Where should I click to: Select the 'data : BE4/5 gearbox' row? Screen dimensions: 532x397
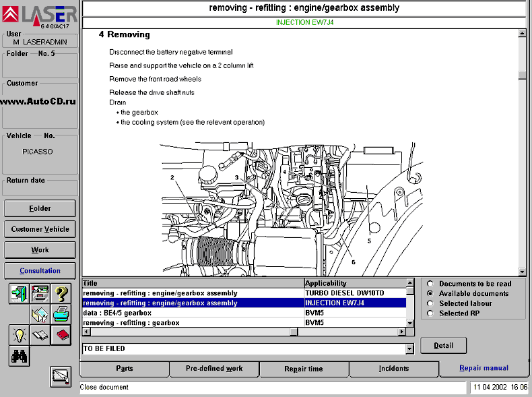[x=244, y=313]
